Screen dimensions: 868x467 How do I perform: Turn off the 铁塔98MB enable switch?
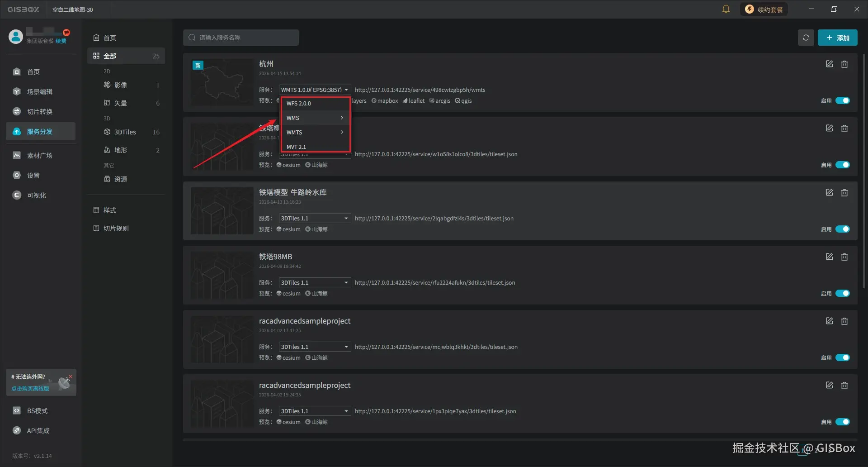coord(842,293)
